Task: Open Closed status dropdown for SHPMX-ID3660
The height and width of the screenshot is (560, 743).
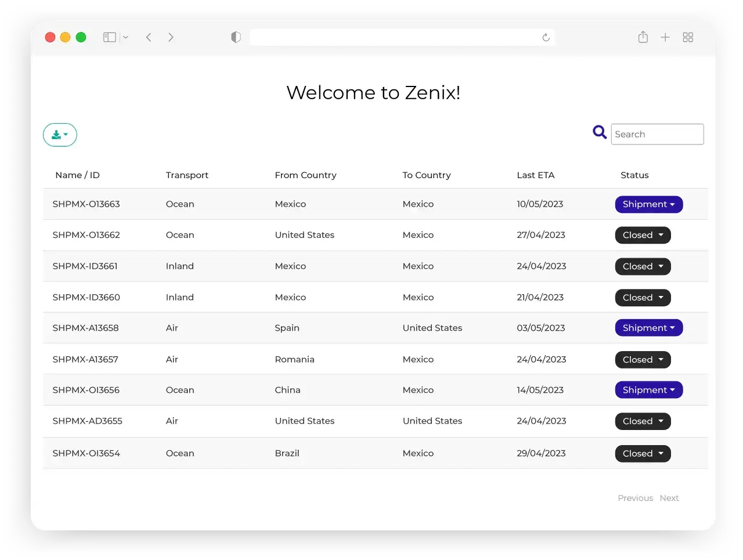Action: (643, 298)
